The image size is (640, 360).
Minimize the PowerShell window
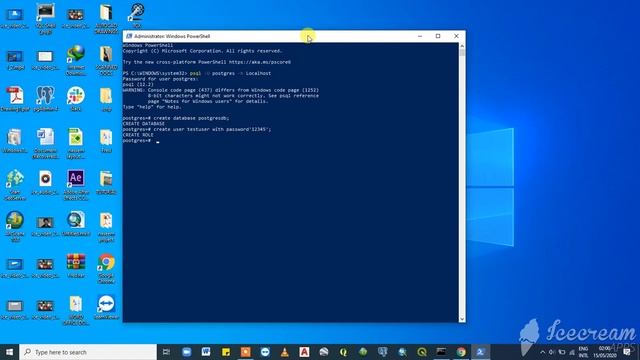point(420,36)
